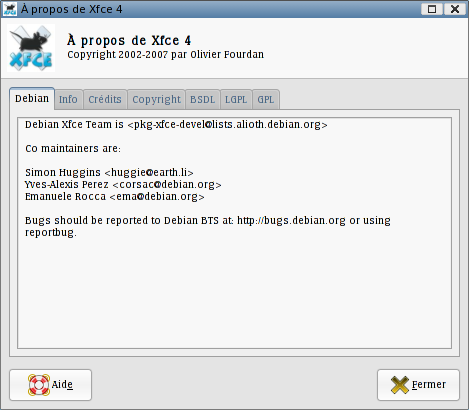Open the Crédits tab
The image size is (469, 410).
[105, 99]
